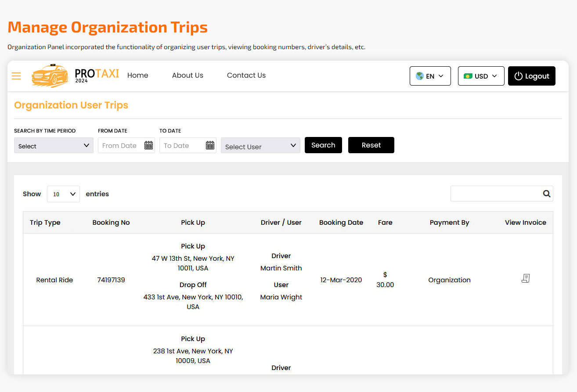Viewport: 577px width, 392px height.
Task: Focus the From Date input field
Action: click(126, 145)
